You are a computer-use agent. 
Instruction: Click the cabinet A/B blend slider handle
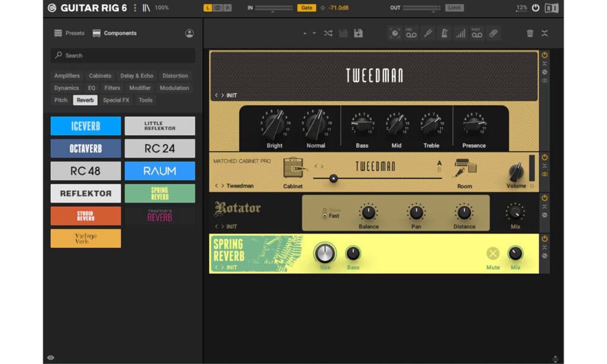(333, 178)
